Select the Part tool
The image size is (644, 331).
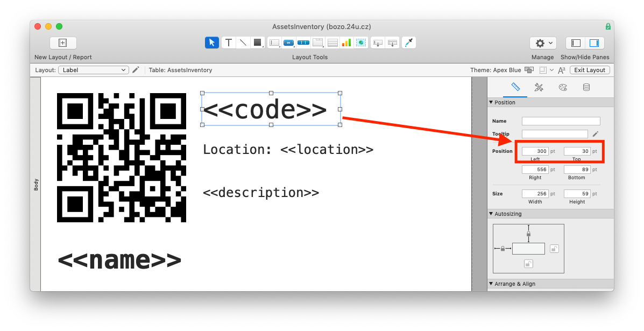393,43
